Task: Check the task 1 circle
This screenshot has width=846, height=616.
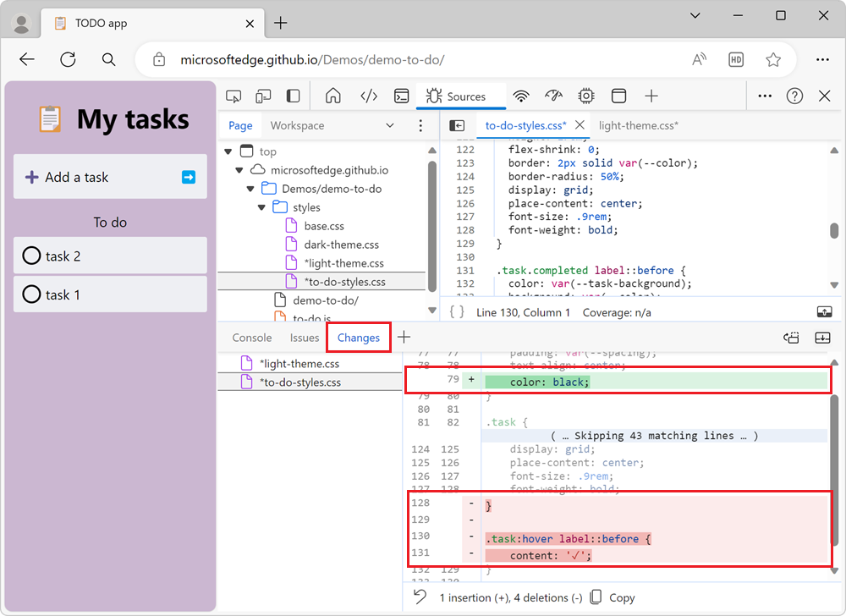Action: 31,295
